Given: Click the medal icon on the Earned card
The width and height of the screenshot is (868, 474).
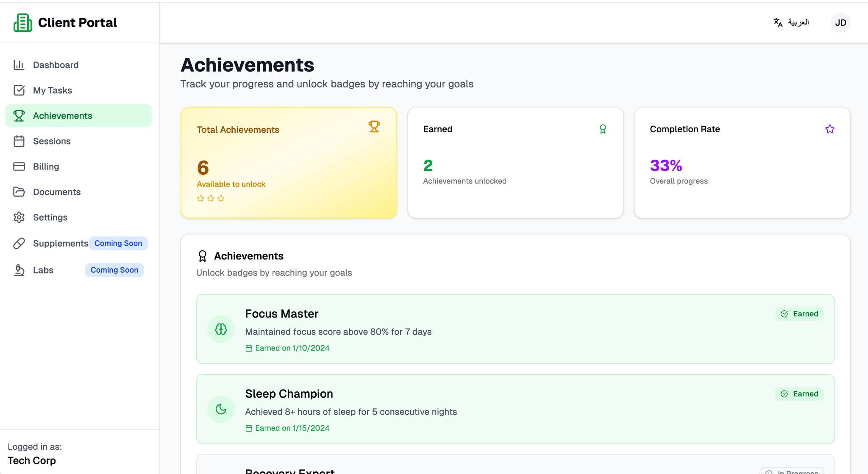Looking at the screenshot, I should [603, 129].
